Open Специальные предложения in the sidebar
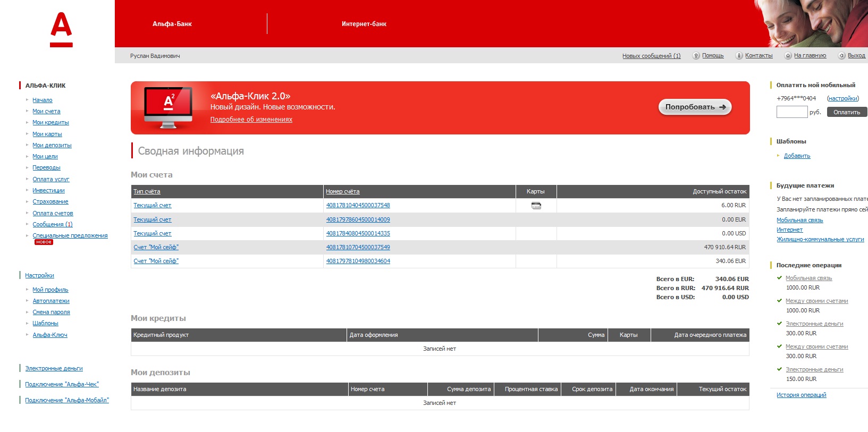Image resolution: width=868 pixels, height=432 pixels. click(x=70, y=235)
